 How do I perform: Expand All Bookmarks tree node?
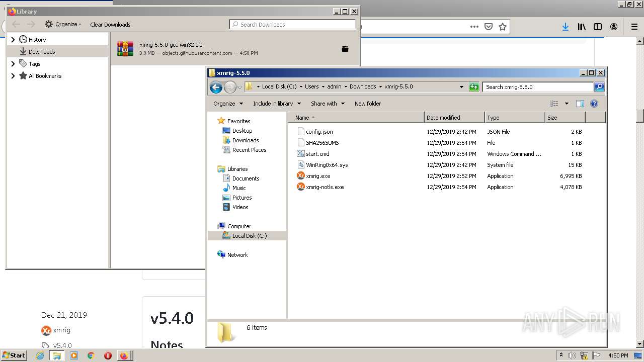click(13, 76)
